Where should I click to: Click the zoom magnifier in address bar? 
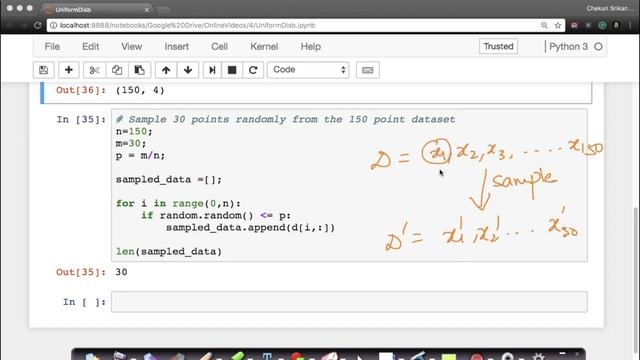[544, 25]
